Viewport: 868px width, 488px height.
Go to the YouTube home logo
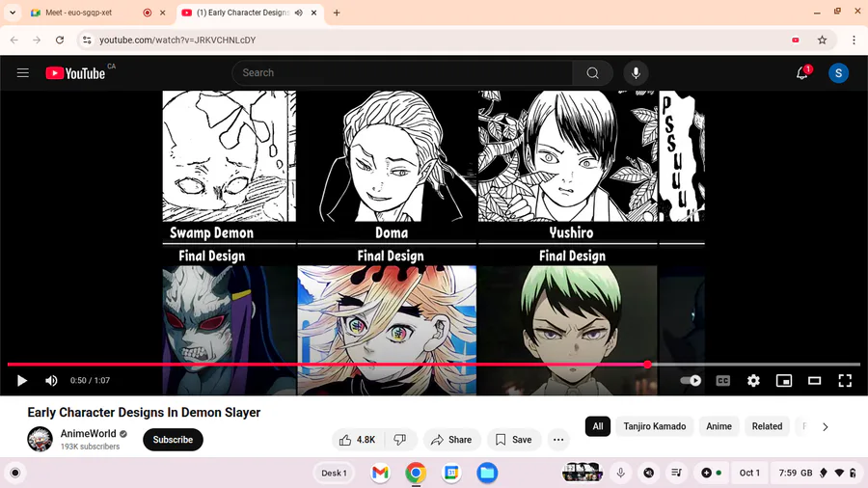(x=75, y=73)
